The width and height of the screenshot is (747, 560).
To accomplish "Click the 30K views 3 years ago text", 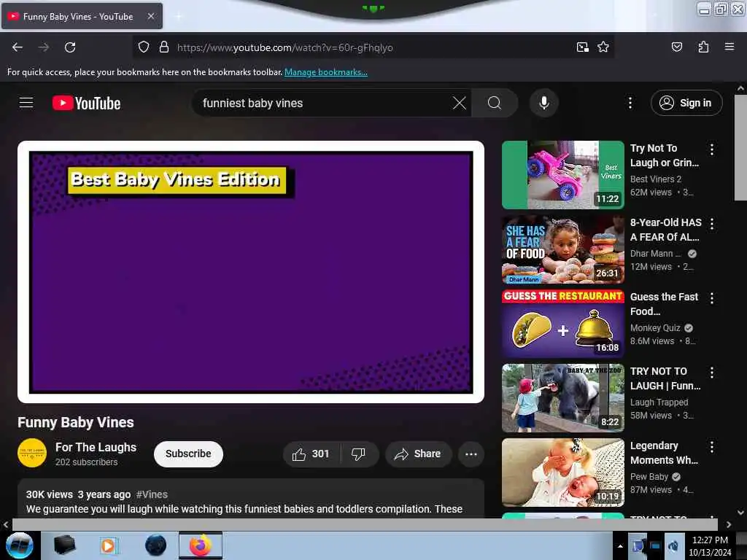I will pyautogui.click(x=78, y=494).
